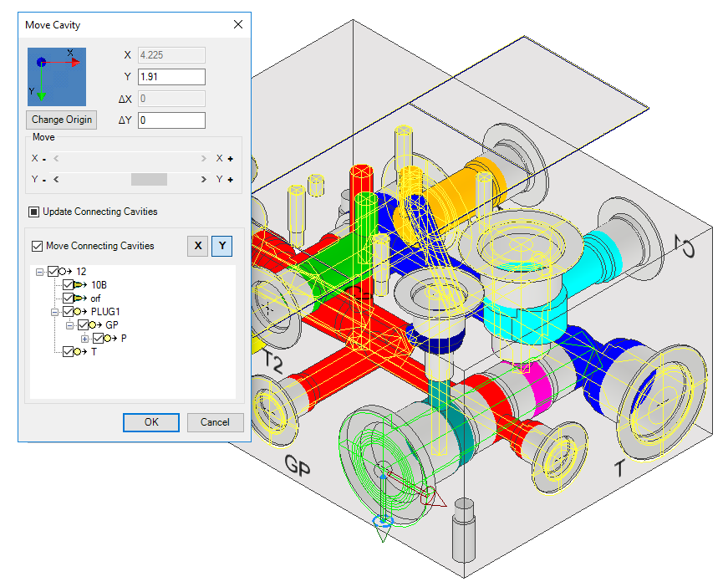The image size is (728, 587).
Task: Select the 10B cavity icon in tree
Action: coord(80,285)
